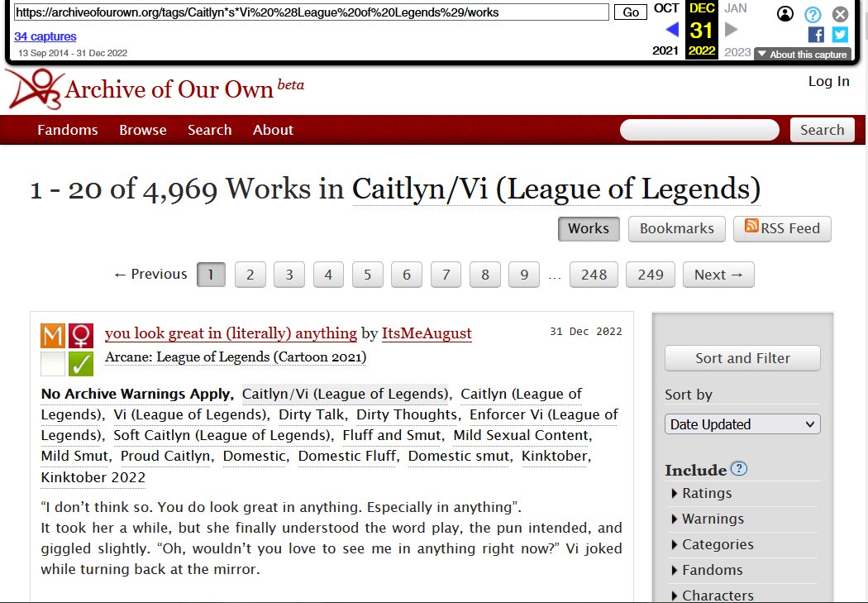Close the Wayback Machine toolbar
The image size is (868, 603).
click(841, 14)
